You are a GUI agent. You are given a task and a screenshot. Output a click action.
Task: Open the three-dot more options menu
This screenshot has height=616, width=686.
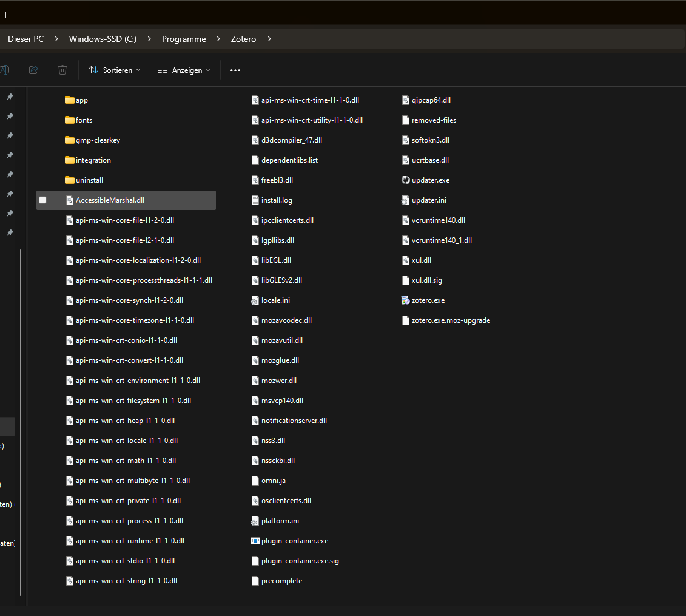click(x=235, y=70)
